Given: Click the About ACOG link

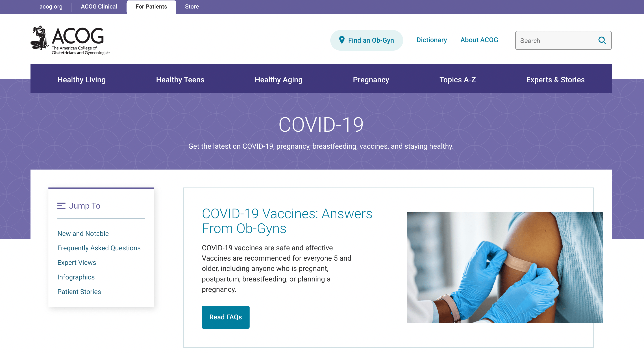Looking at the screenshot, I should [479, 39].
